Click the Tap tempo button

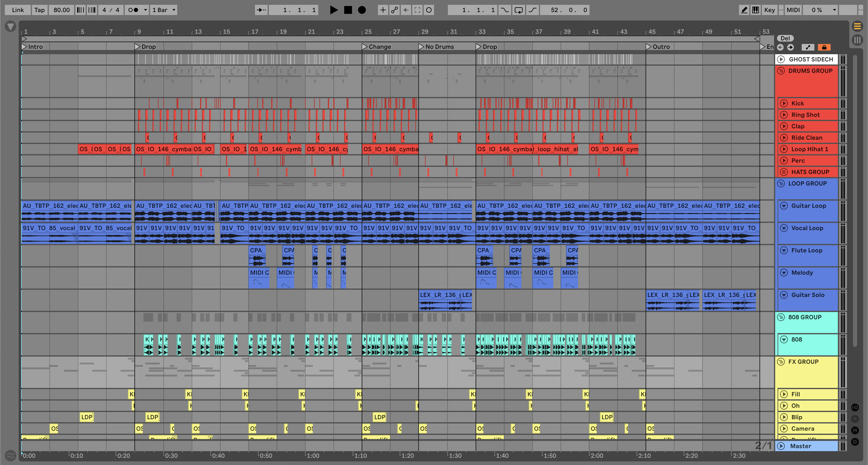39,10
